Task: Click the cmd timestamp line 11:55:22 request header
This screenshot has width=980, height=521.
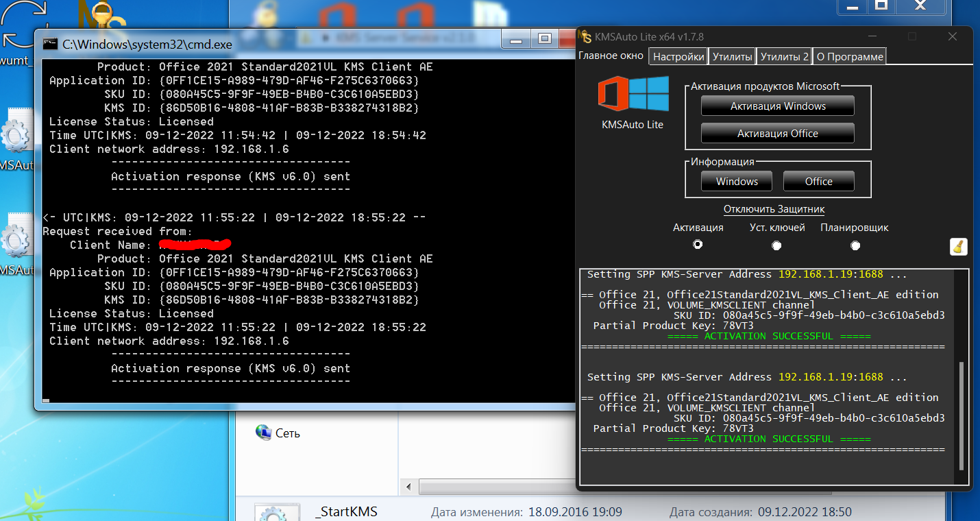Action: [234, 217]
